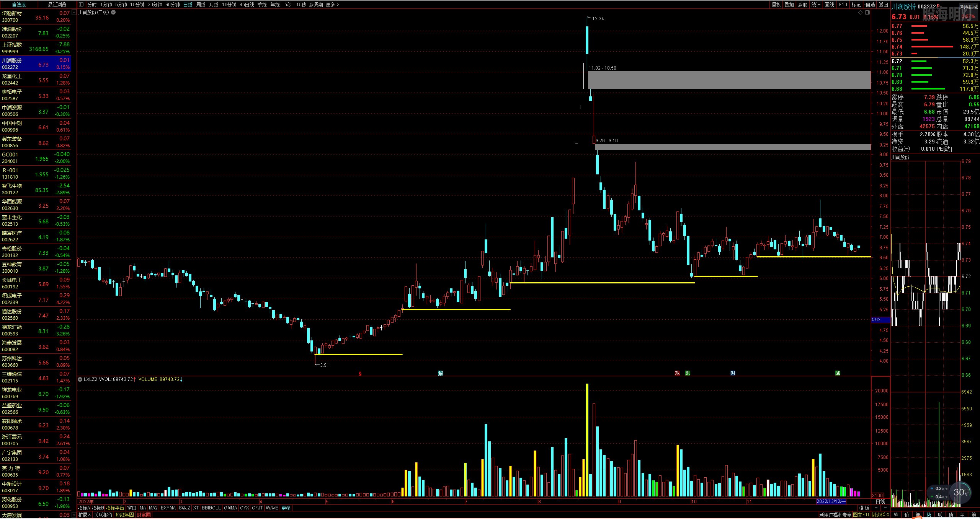
Task: Expand 更多 indicators list
Action: pos(286,508)
